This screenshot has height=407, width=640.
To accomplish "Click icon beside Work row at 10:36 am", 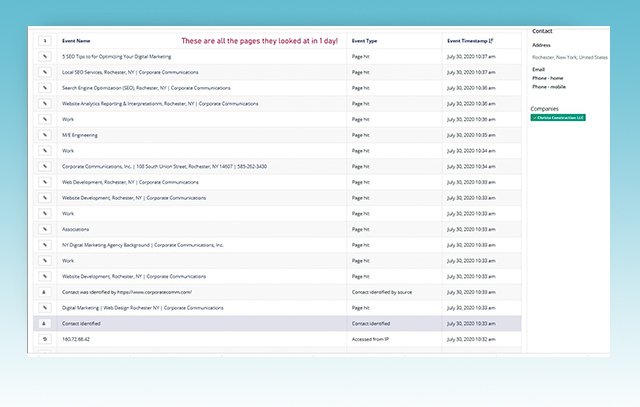I will [x=45, y=119].
